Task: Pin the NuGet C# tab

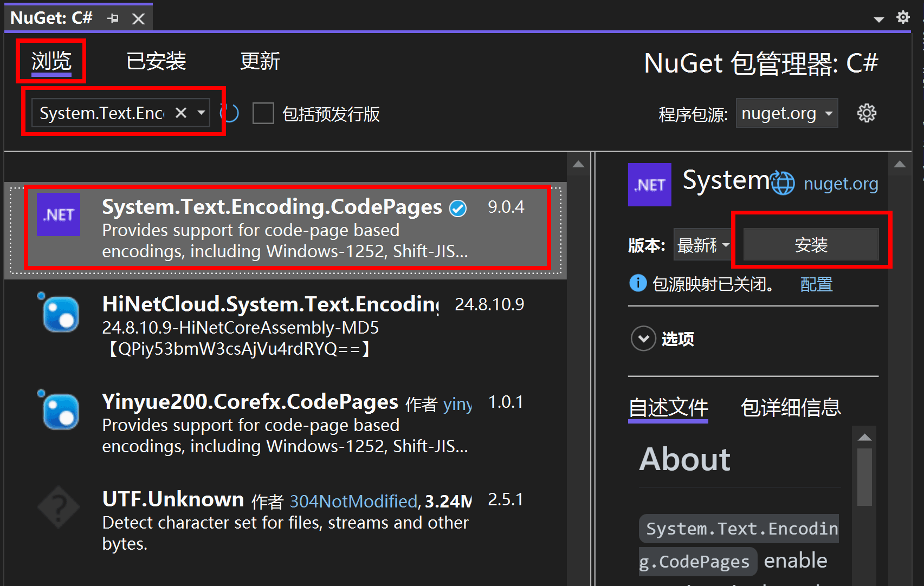Action: click(113, 18)
